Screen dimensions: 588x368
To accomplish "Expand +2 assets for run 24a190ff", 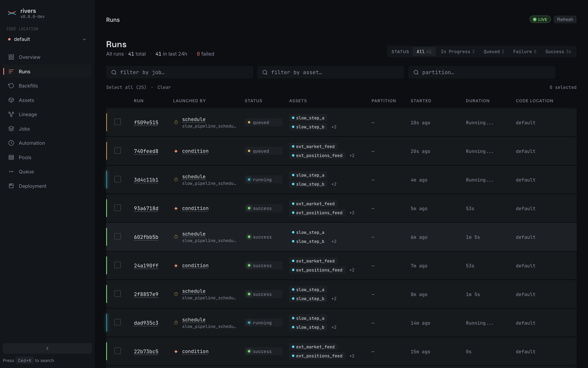I will tap(352, 270).
